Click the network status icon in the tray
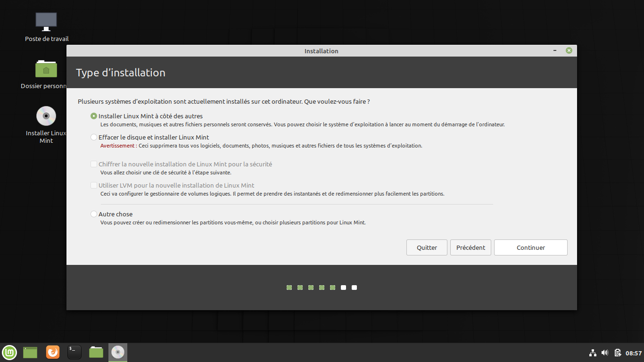The width and height of the screenshot is (644, 362). coord(593,353)
